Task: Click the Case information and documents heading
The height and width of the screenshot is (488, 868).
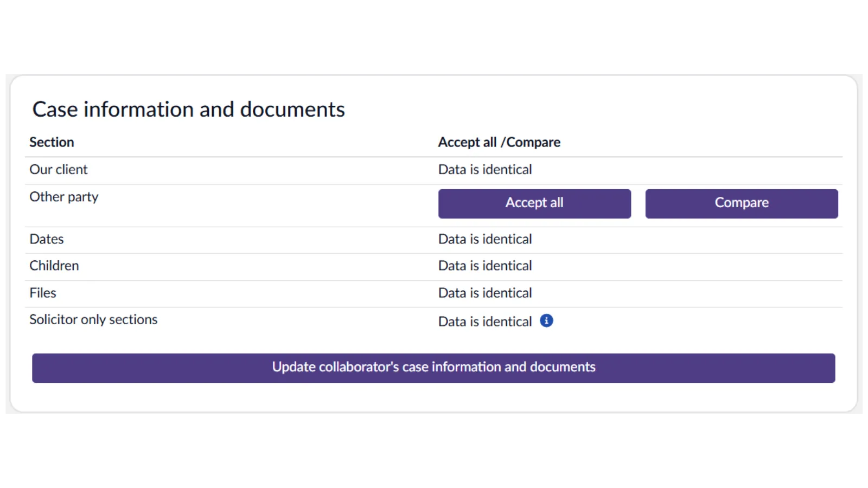Action: tap(188, 110)
